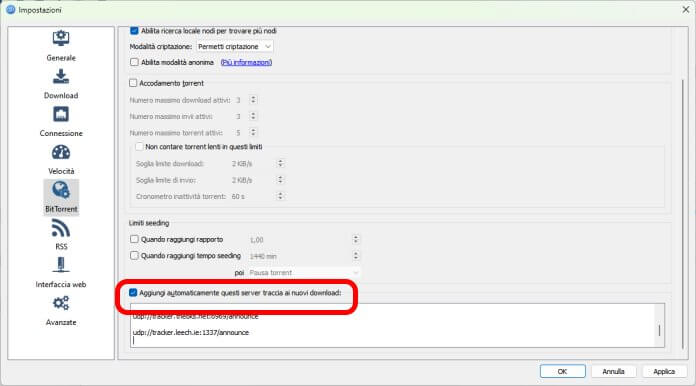Viewport: 696px width, 386px height.
Task: Click the Impostazioni window title text
Action: click(x=40, y=10)
